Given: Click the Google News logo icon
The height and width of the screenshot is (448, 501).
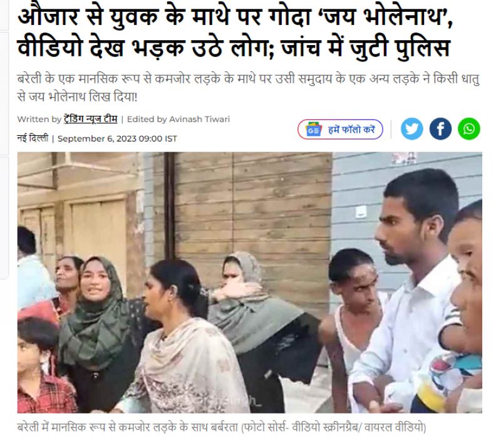Looking at the screenshot, I should click(x=313, y=130).
